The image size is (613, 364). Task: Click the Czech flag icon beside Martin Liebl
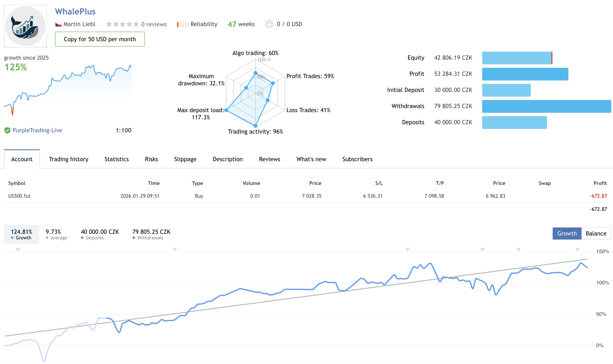(x=59, y=24)
